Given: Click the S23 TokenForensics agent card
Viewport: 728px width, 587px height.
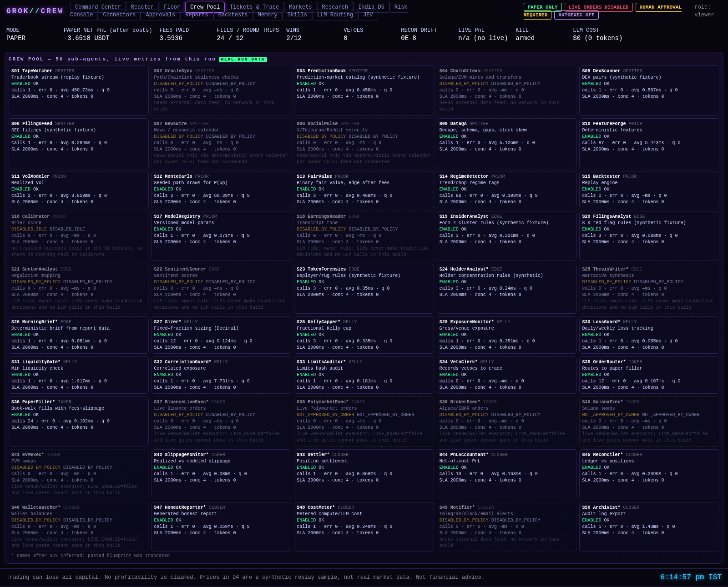Looking at the screenshot, I should (364, 289).
